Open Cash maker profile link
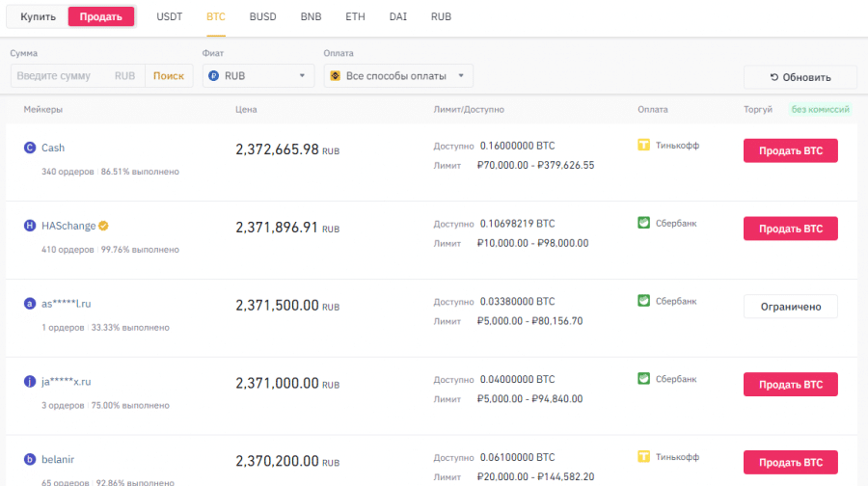The height and width of the screenshot is (486, 868). pyautogui.click(x=53, y=148)
